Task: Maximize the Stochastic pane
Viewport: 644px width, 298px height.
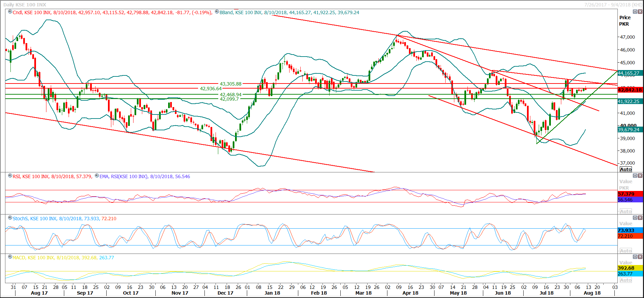Action: point(635,218)
